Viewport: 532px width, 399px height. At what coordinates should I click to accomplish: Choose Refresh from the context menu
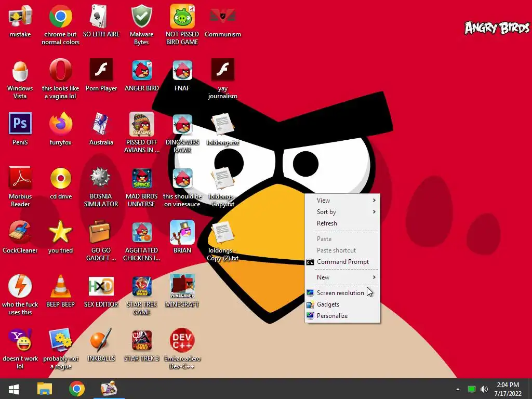point(342,223)
